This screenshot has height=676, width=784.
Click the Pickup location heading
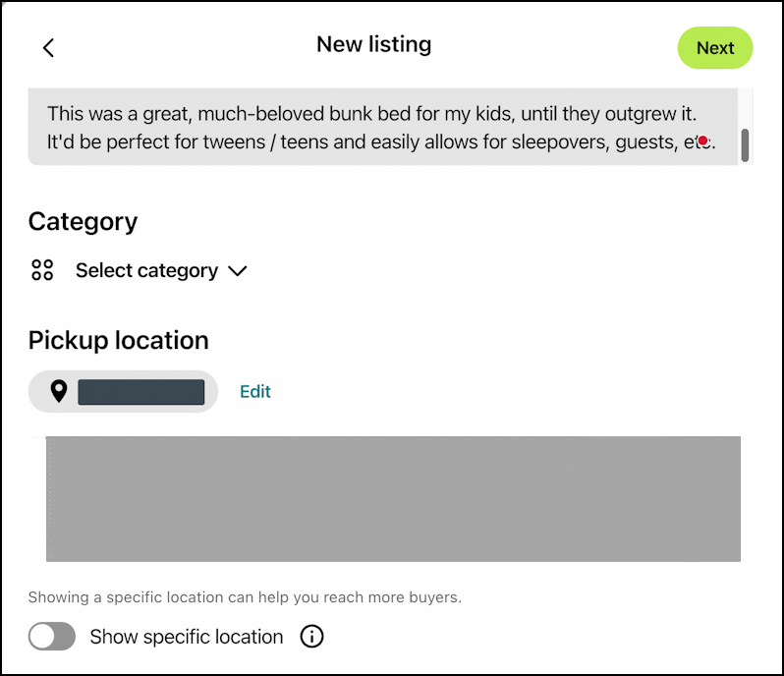point(118,340)
